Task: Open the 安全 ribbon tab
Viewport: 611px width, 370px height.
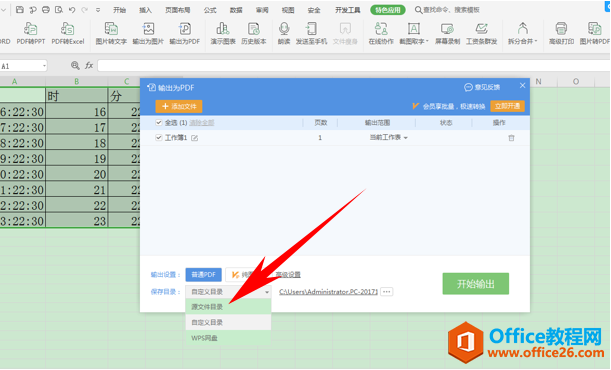Action: (314, 10)
